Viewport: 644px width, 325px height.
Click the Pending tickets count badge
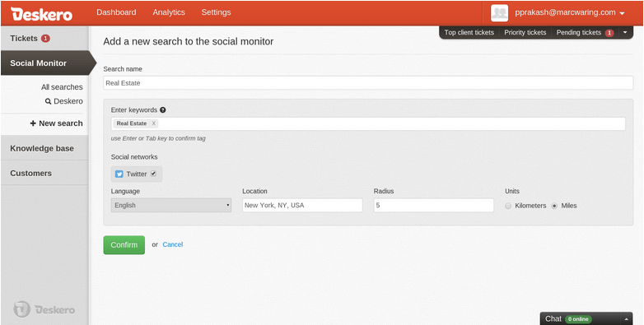609,33
